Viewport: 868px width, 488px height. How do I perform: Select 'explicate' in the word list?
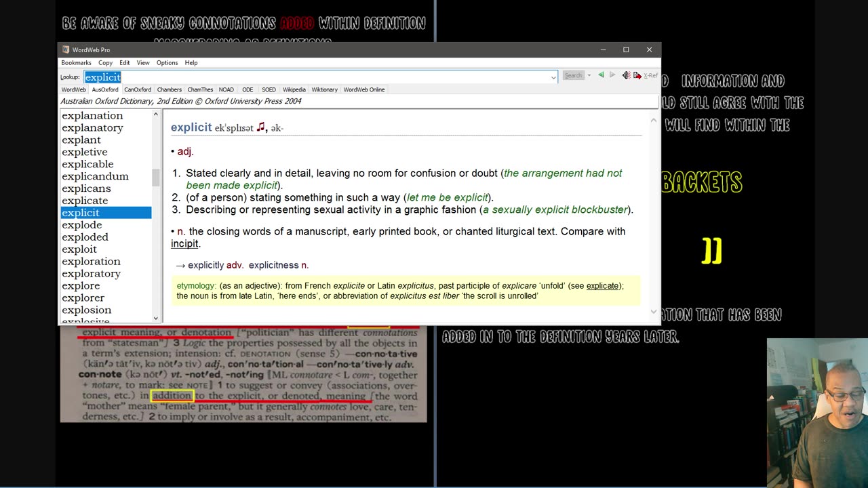coord(85,201)
